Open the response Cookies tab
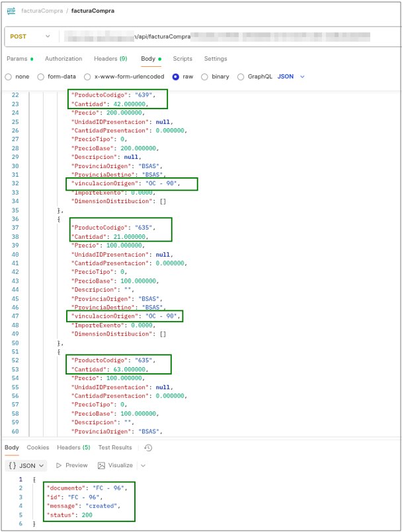This screenshot has width=402, height=532. (38, 448)
